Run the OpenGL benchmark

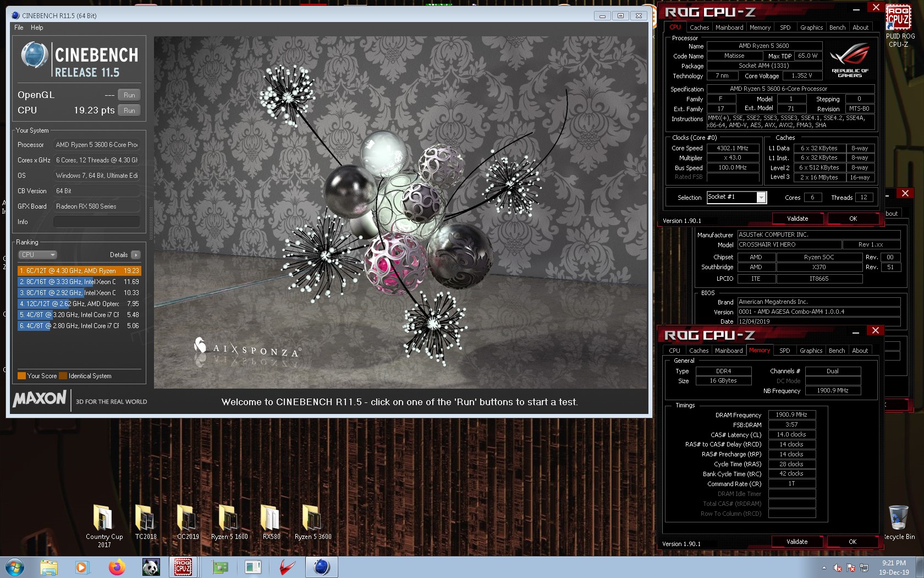tap(129, 95)
